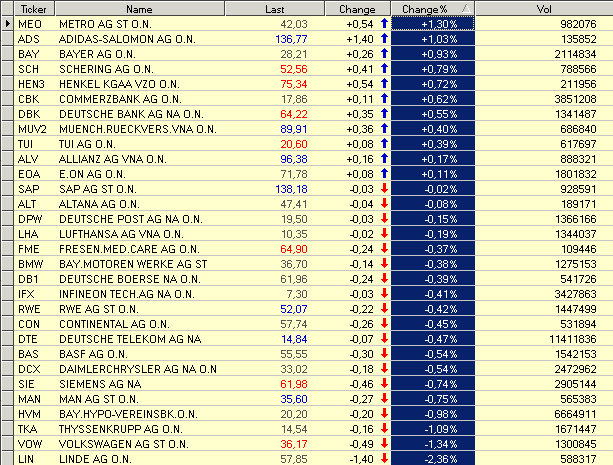The image size is (613, 465).
Task: Click the red down arrow in VOLKSWAGEN row
Action: [x=384, y=443]
